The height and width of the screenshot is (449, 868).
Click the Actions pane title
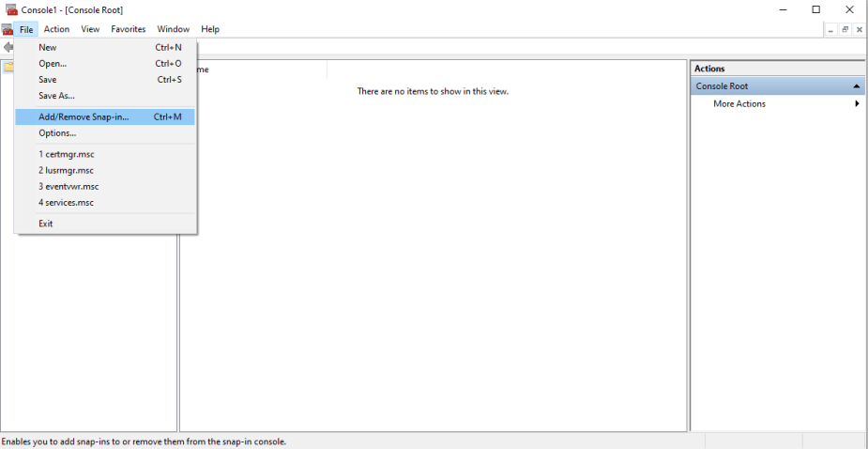pos(709,69)
